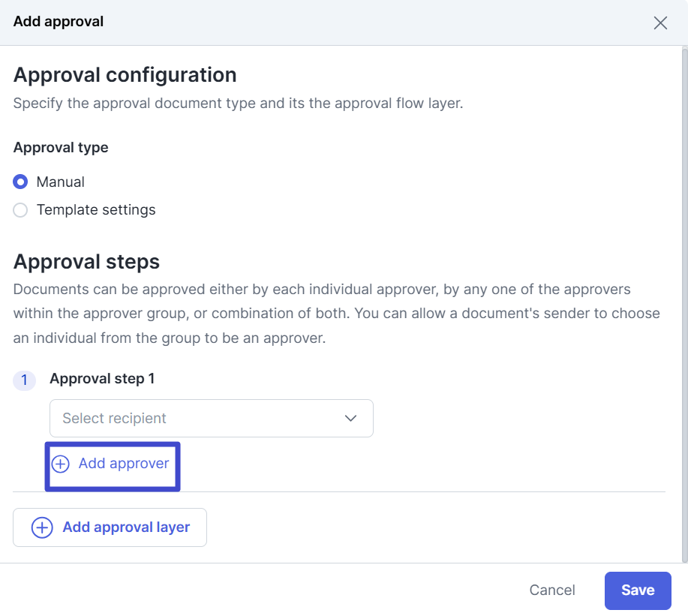Click the Approval step 1 label

102,379
